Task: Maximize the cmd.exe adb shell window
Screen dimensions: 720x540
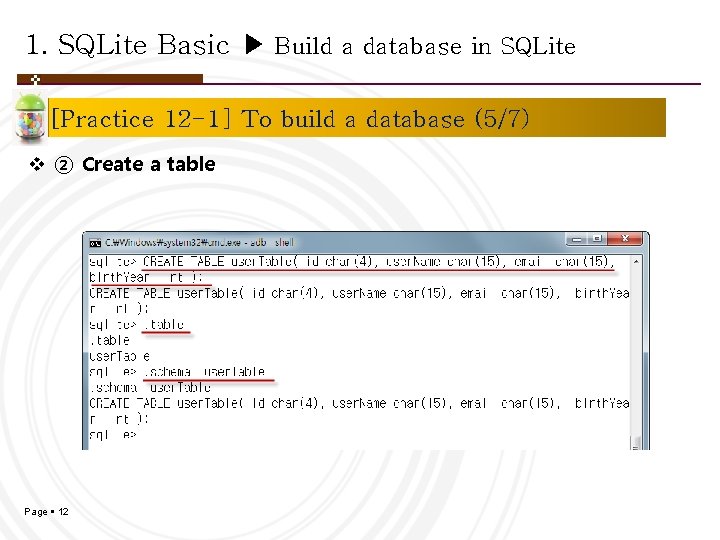Action: pos(597,239)
